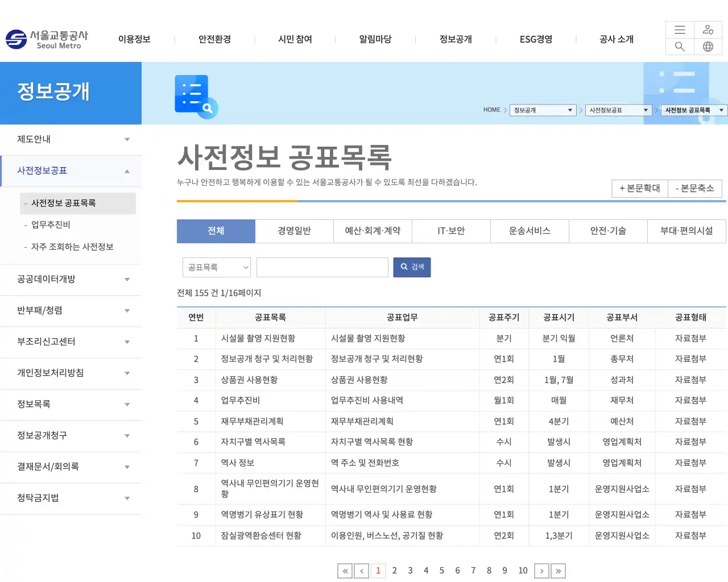Click the 검색 search button
Viewport: 728px width, 582px height.
pos(412,267)
